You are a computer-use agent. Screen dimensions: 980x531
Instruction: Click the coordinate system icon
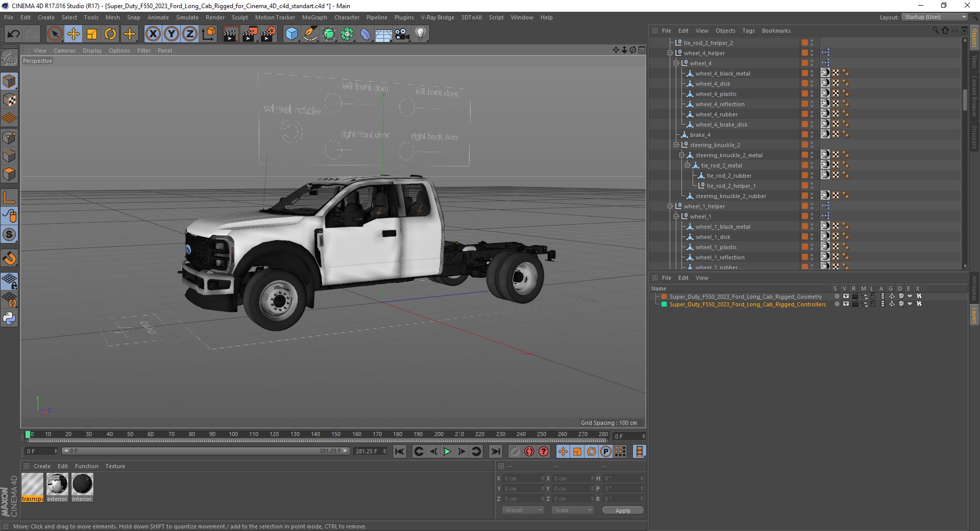[x=208, y=34]
